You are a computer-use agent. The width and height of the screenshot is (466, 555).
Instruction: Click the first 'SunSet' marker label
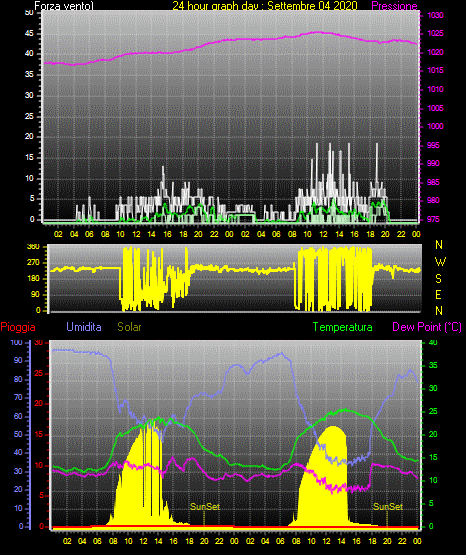(205, 507)
